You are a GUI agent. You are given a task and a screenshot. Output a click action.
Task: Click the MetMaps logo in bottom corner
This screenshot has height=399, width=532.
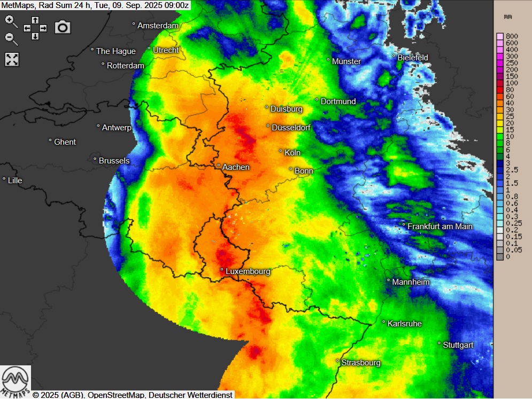[15, 381]
